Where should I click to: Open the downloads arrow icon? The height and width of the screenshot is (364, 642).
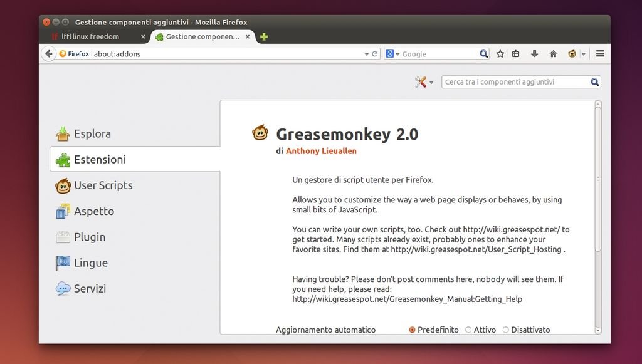(x=534, y=54)
